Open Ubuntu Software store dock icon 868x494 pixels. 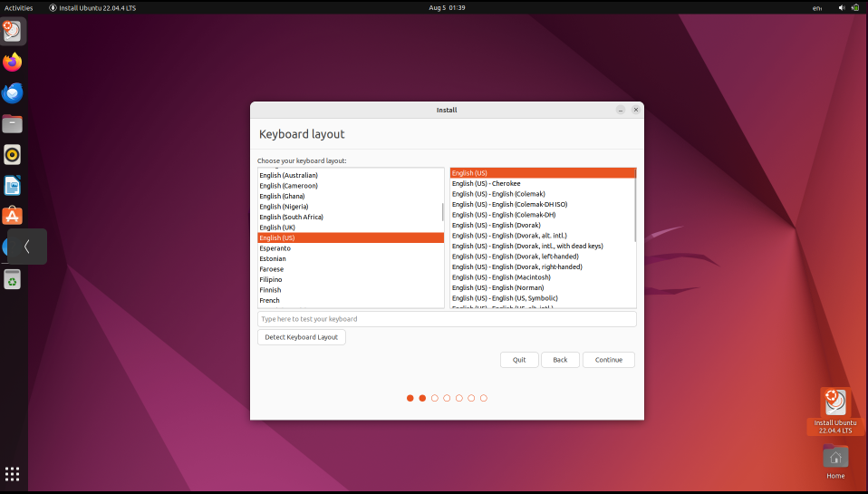[x=12, y=216]
